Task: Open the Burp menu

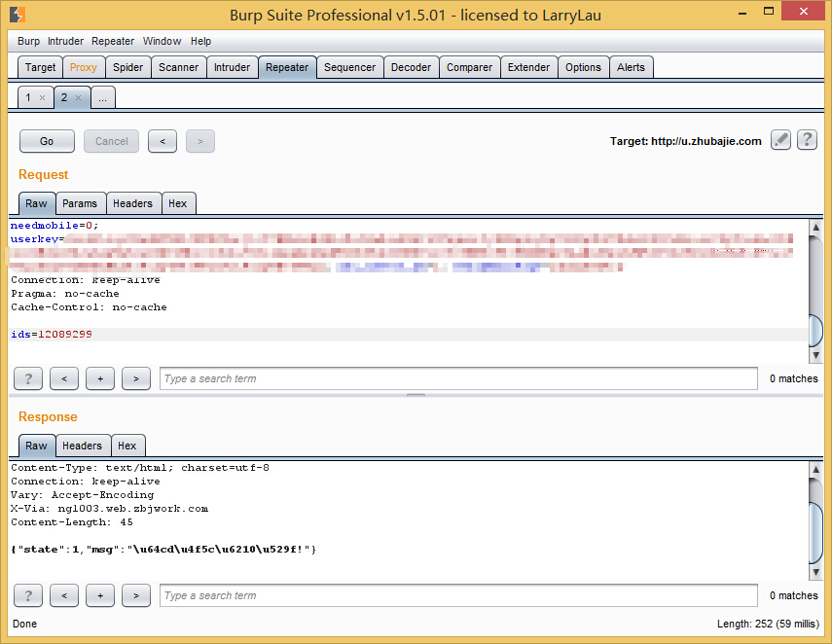Action: (28, 41)
